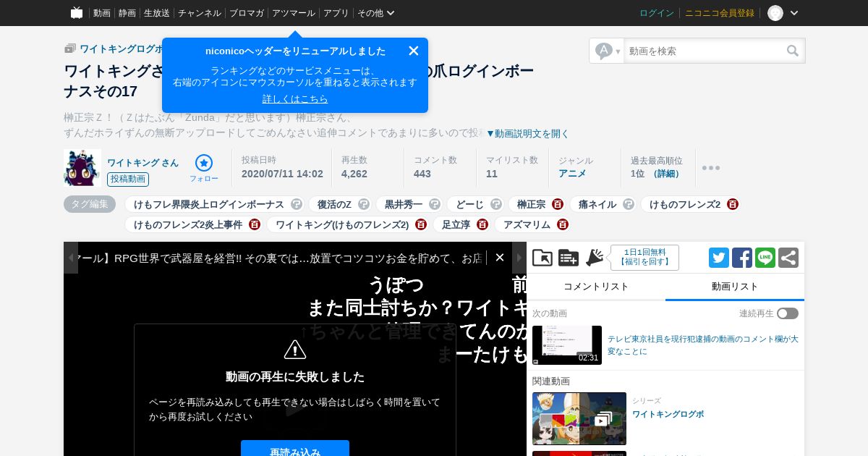Screen dimensions: 868x456
Task: Click the magnifier search icon
Action: coord(793,51)
